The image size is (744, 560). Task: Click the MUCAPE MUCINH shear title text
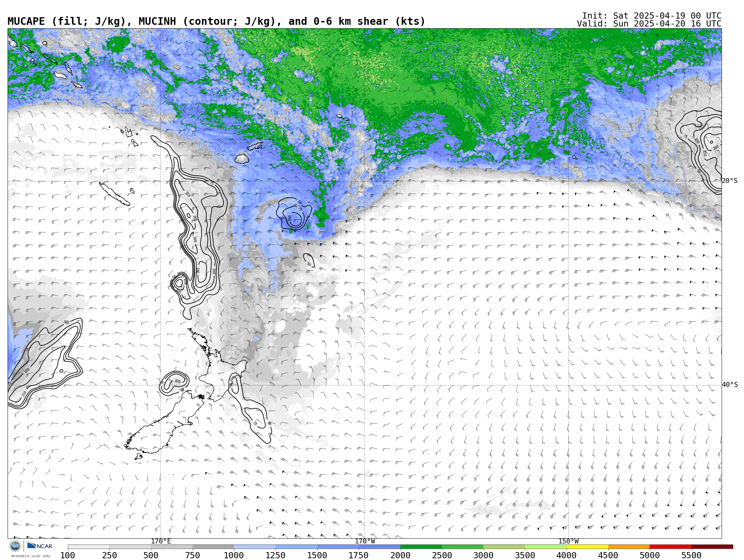216,21
